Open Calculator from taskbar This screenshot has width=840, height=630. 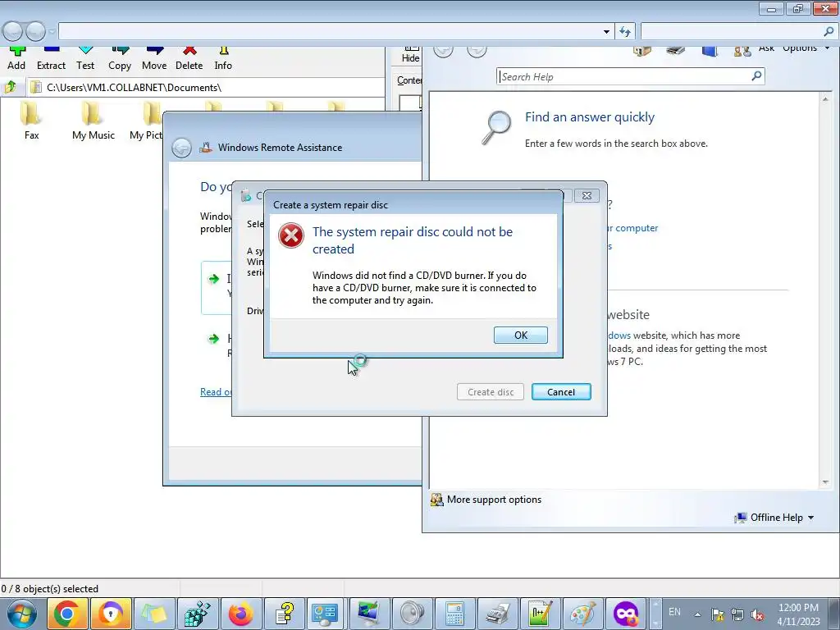click(454, 614)
